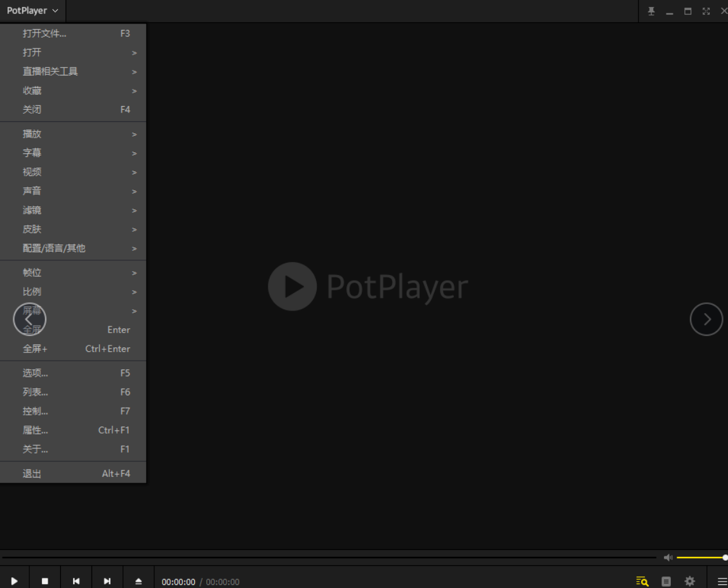Minimize the PotPlayer window
The width and height of the screenshot is (728, 588).
[x=670, y=13]
